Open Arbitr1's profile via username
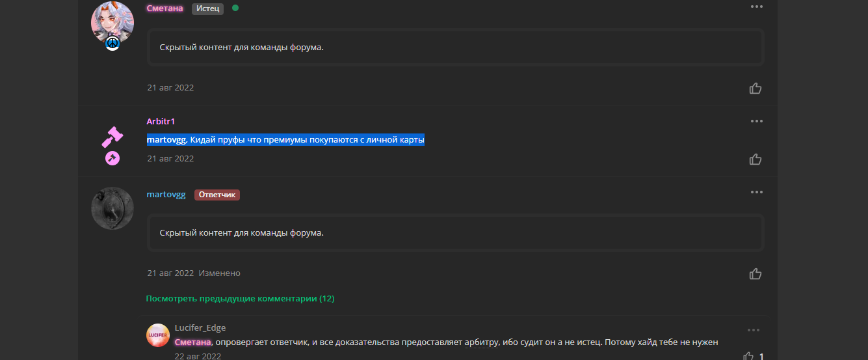The height and width of the screenshot is (360, 868). tap(161, 122)
